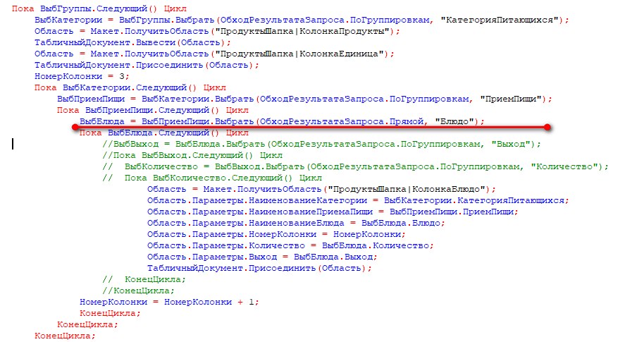Click the 'Область.Параметры.НаименованиеПриемаПищи' line
This screenshot has height=342, width=644.
tap(333, 212)
